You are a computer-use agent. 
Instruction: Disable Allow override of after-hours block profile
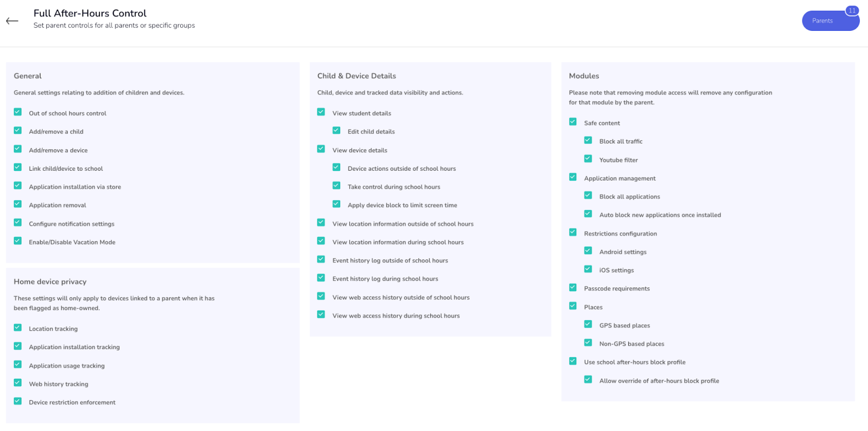pyautogui.click(x=588, y=380)
